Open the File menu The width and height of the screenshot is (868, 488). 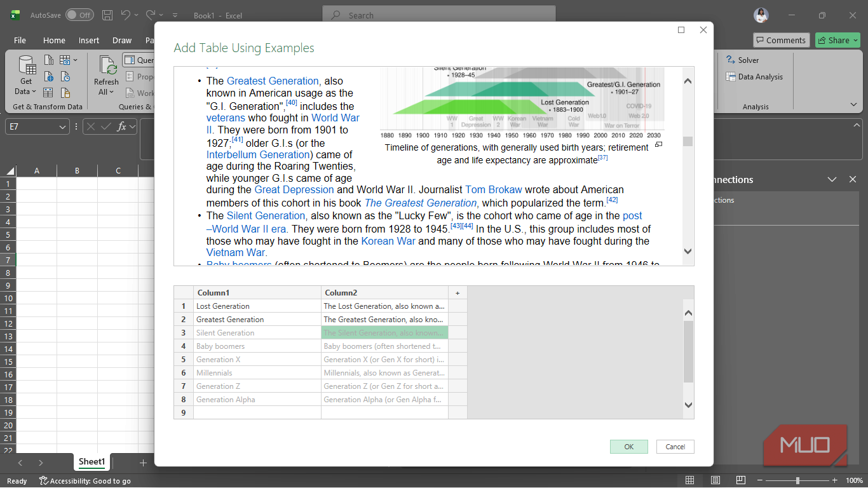click(20, 40)
